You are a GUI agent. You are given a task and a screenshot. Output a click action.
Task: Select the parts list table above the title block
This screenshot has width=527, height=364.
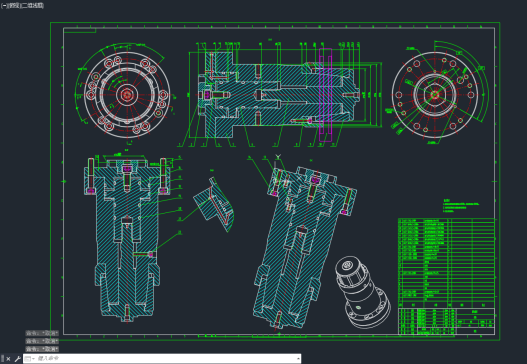click(x=446, y=263)
